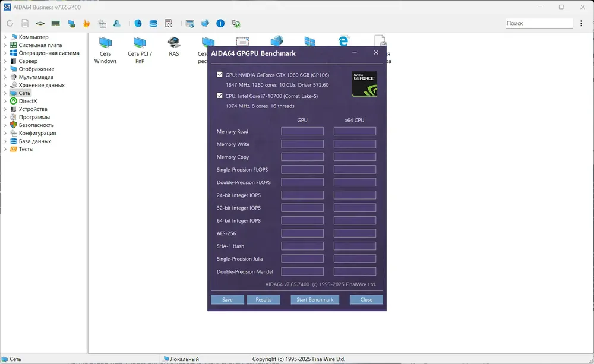Click the Start Benchmark button
Viewport: 594px width, 364px height.
pyautogui.click(x=315, y=300)
